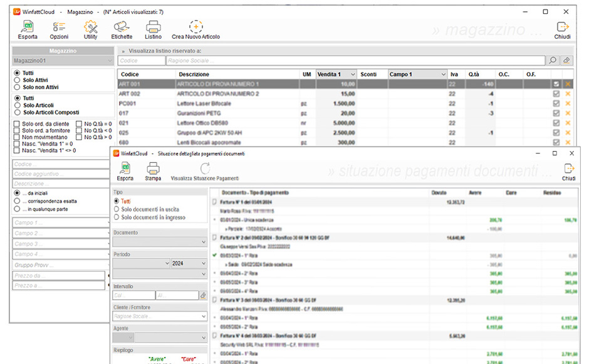The width and height of the screenshot is (589, 364).
Task: Click the Prezzo da input field
Action: 59,275
